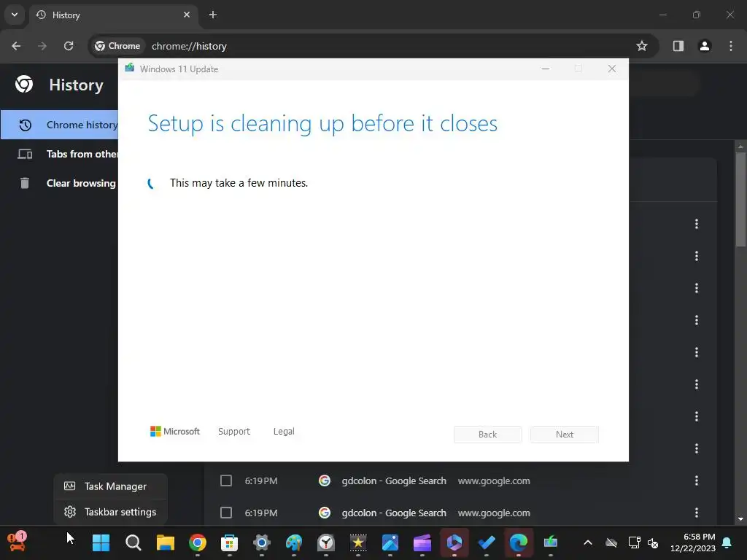Image resolution: width=747 pixels, height=560 pixels.
Task: Click the Chrome logo beside History
Action: pos(24,85)
